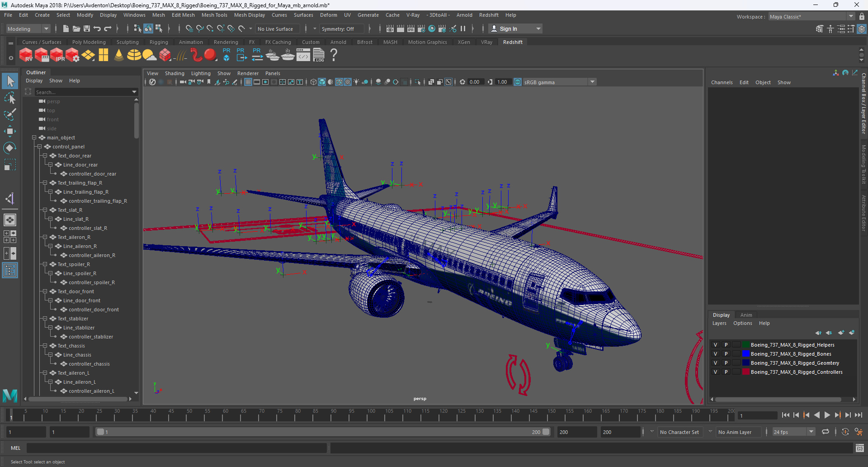The image size is (868, 467).
Task: Toggle playback P for Bones layer
Action: coord(726,354)
